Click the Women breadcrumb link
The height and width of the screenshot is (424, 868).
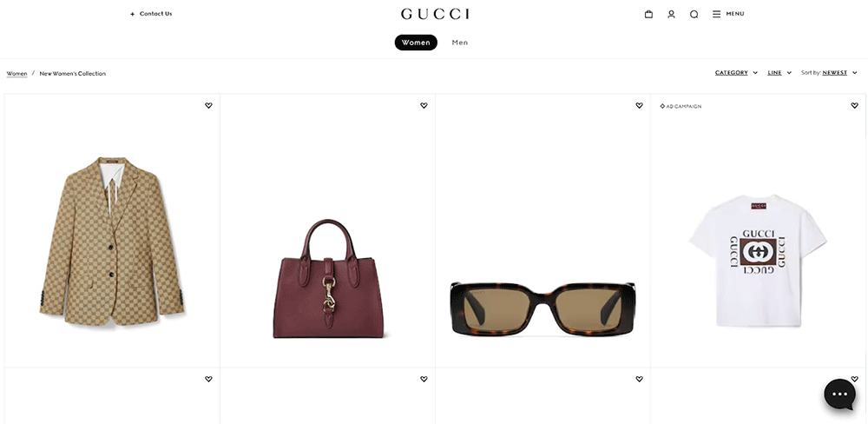[x=16, y=73]
